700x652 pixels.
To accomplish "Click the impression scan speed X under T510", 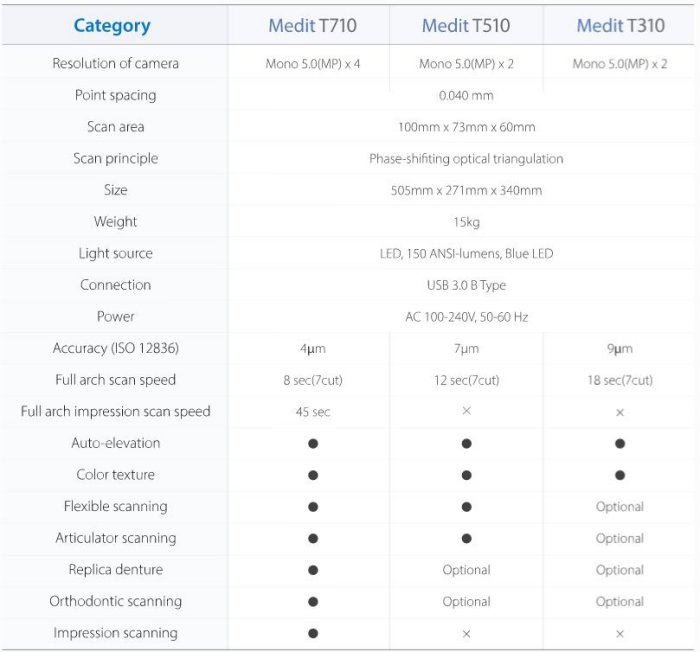I will coord(466,411).
